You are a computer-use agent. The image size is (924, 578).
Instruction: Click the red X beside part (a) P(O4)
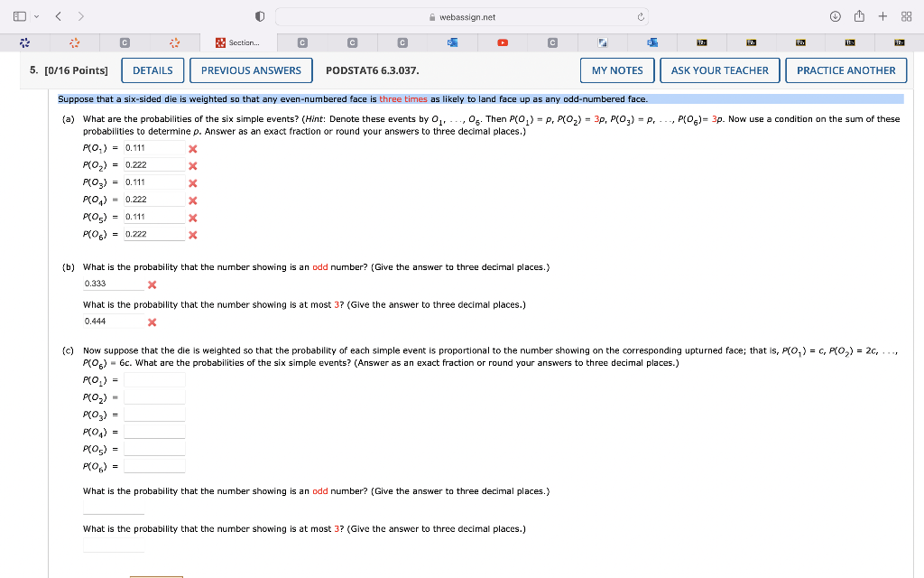[193, 200]
